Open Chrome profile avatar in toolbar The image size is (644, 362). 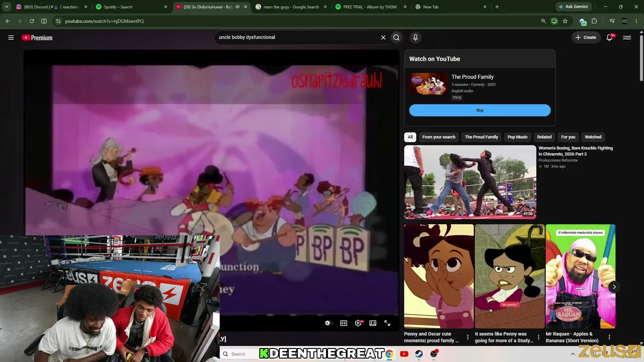click(624, 21)
